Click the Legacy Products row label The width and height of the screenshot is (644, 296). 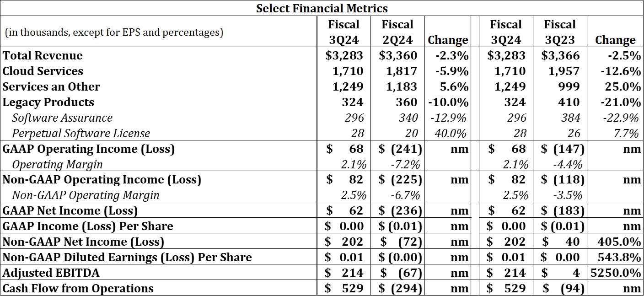[48, 102]
